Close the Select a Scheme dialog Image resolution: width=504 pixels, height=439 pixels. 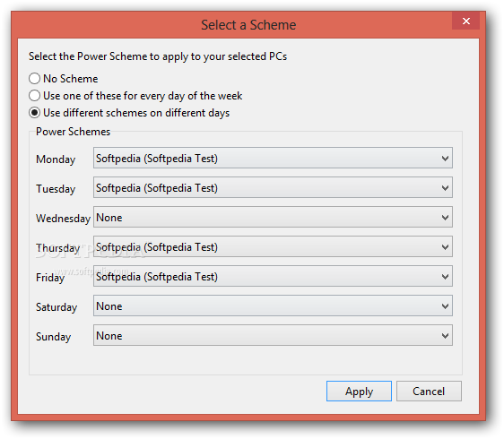[465, 22]
